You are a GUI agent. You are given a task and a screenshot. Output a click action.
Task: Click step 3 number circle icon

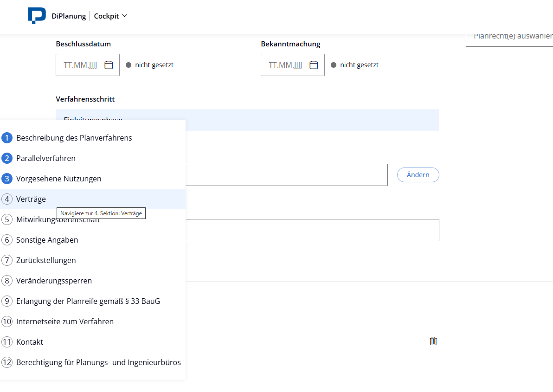7,179
